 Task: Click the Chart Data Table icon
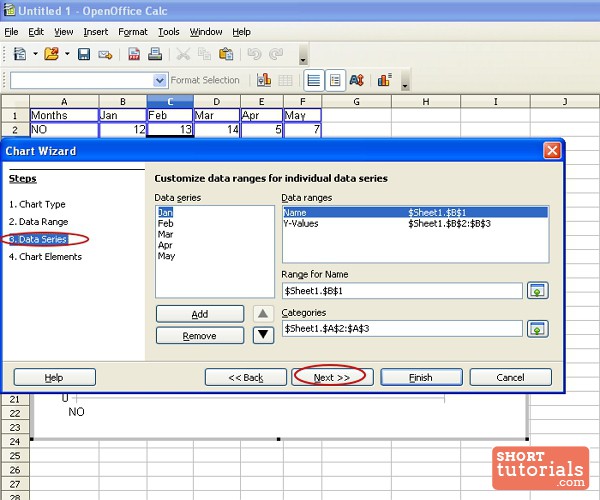click(x=285, y=80)
